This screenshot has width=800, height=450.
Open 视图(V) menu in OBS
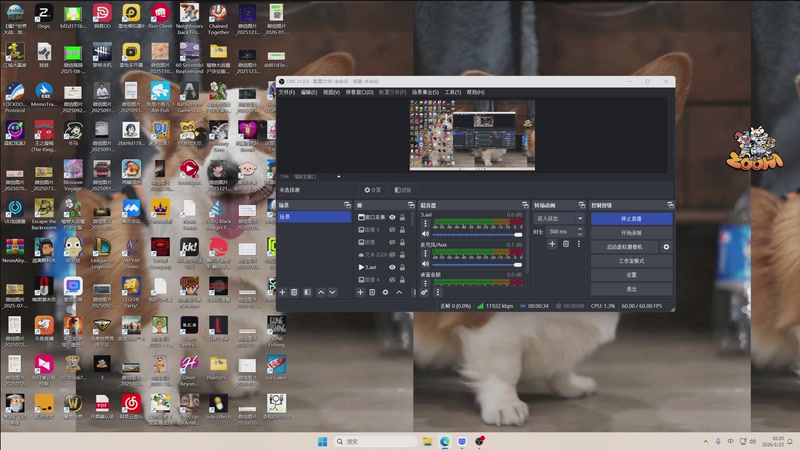pyautogui.click(x=331, y=92)
